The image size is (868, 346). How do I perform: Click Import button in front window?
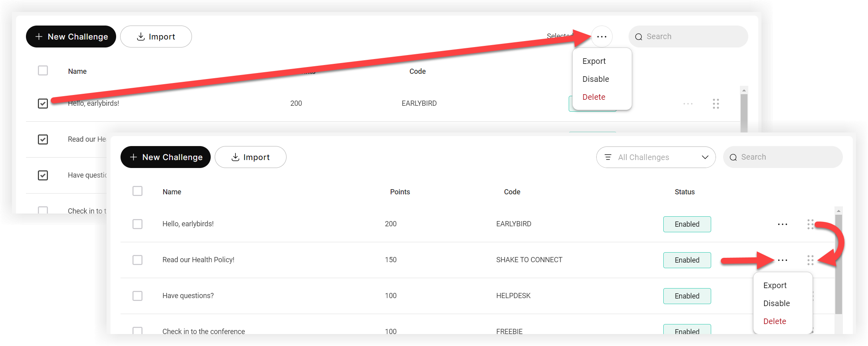[251, 157]
